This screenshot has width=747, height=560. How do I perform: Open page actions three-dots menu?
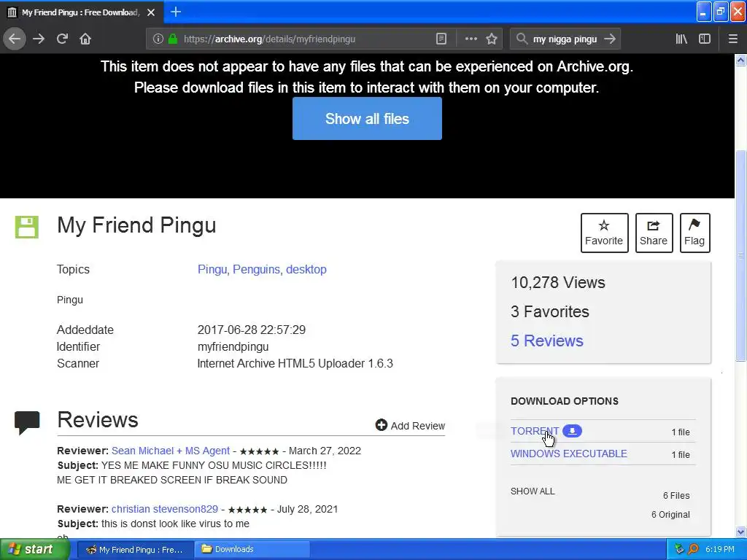471,39
